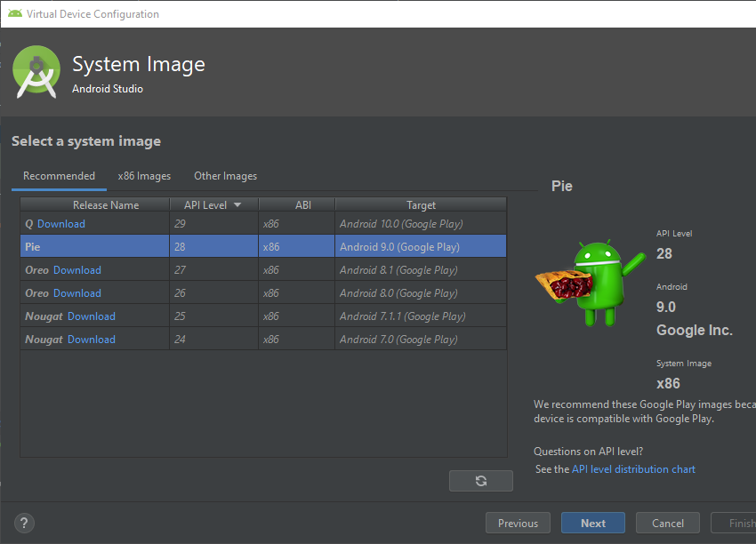The width and height of the screenshot is (756, 544).
Task: Click Download link for Q release
Action: (61, 224)
